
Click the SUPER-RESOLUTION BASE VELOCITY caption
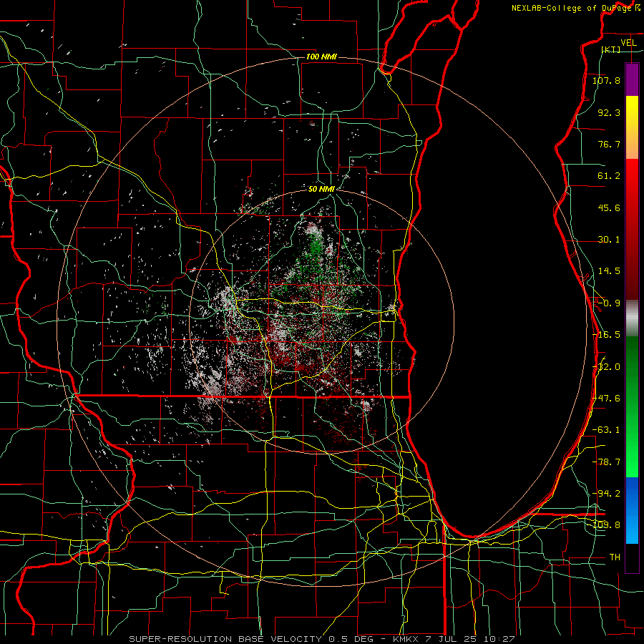pyautogui.click(x=225, y=639)
